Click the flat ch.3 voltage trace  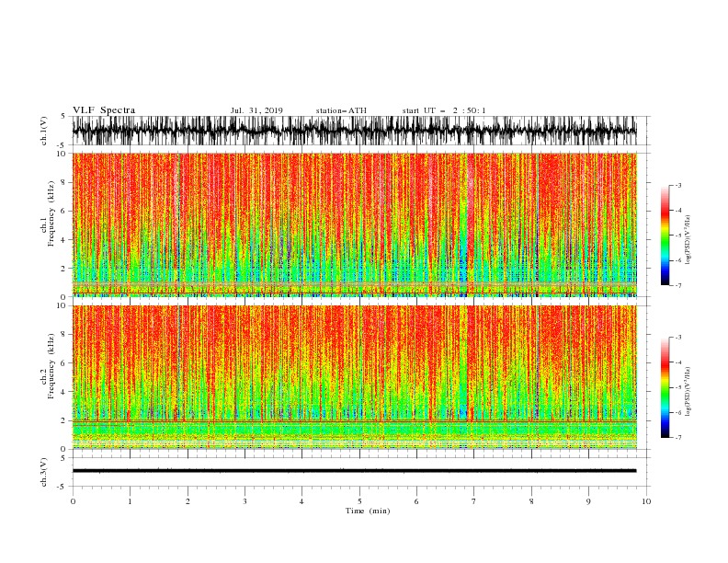354,471
